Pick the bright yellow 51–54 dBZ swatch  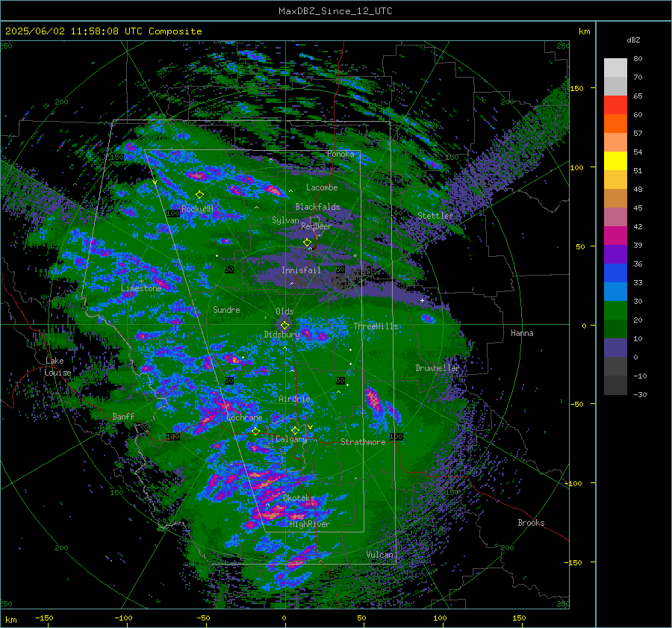[615, 161]
